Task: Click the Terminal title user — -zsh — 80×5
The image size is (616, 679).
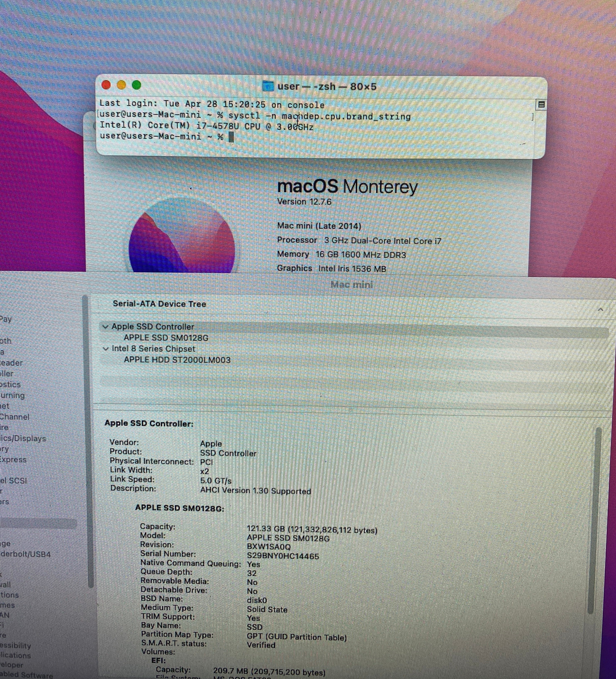Action: pyautogui.click(x=327, y=87)
